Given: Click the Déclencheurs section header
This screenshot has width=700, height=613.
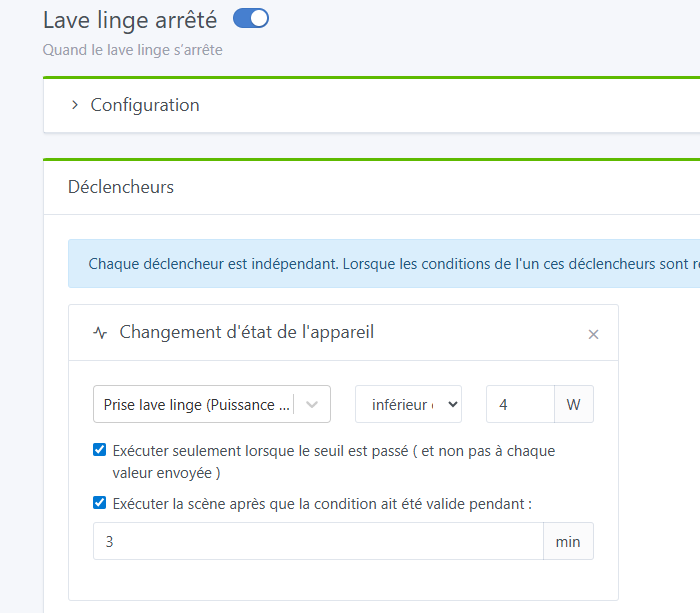Looking at the screenshot, I should pos(121,187).
